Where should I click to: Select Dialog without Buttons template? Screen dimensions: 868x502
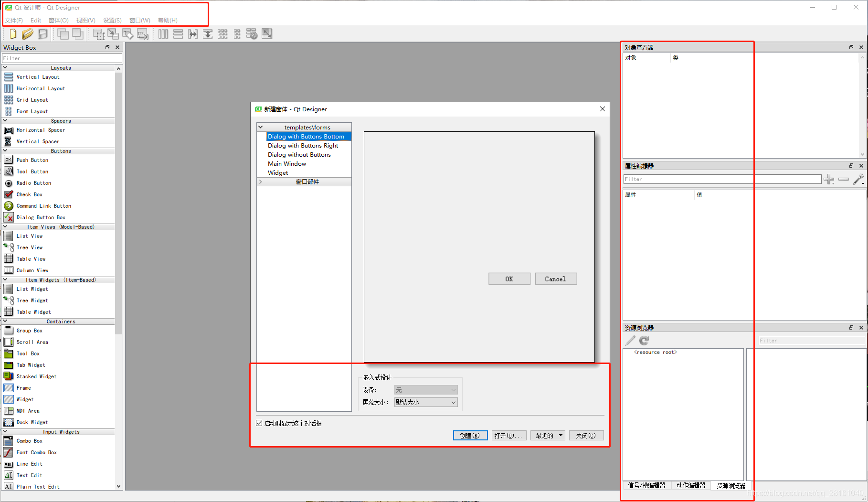299,155
